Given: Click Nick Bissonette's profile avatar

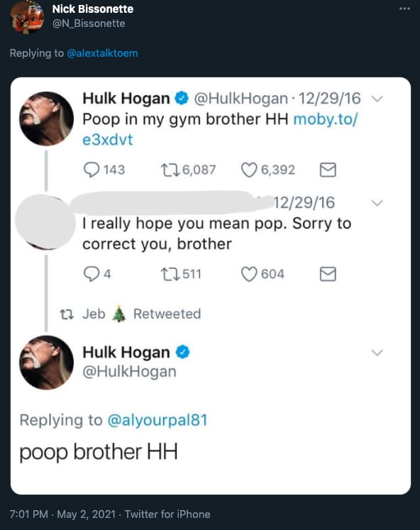Looking at the screenshot, I should (x=27, y=17).
